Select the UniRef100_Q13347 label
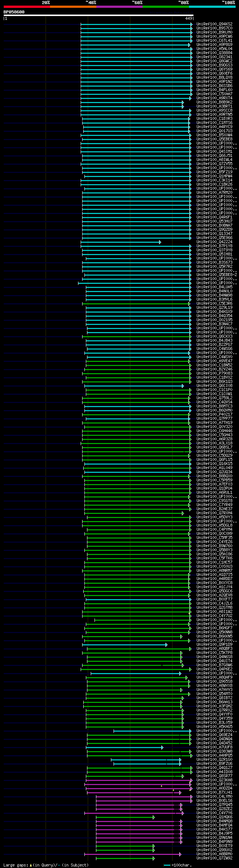 pyautogui.click(x=214, y=233)
